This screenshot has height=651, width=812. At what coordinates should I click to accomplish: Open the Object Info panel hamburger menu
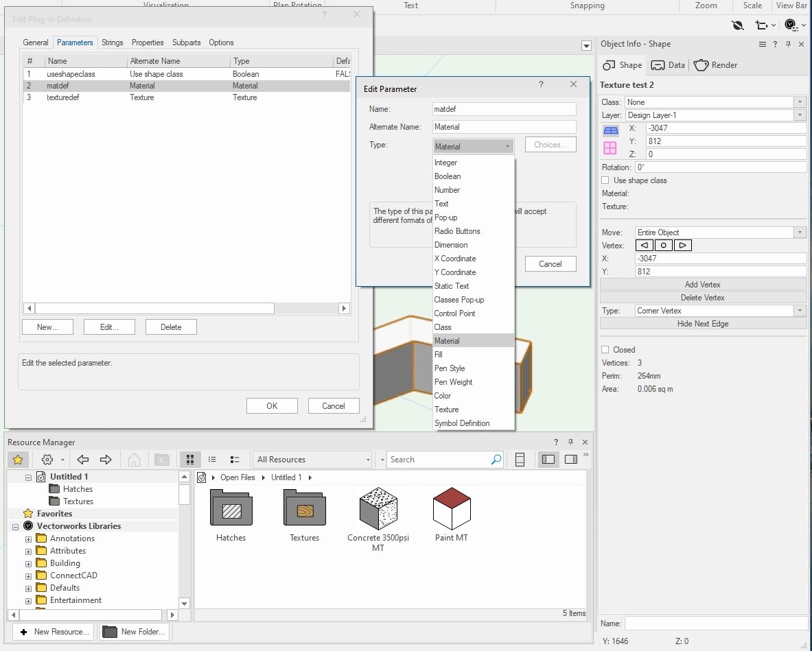(762, 44)
